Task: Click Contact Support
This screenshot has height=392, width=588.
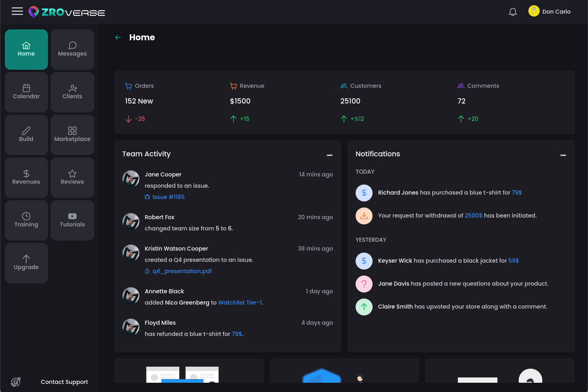Action: pyautogui.click(x=64, y=382)
